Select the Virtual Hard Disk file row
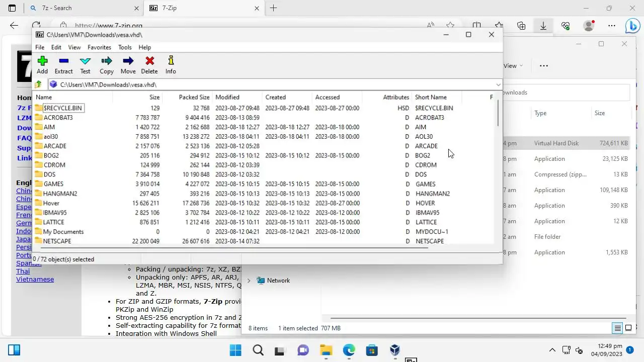 coord(566,143)
